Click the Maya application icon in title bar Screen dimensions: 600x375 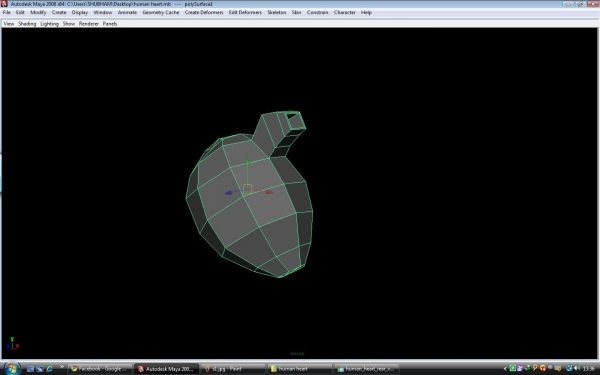(4, 4)
